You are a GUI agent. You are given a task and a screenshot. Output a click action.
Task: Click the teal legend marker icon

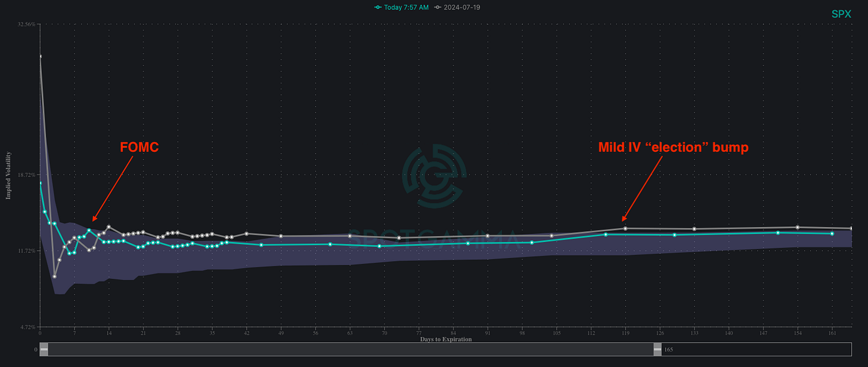point(378,7)
